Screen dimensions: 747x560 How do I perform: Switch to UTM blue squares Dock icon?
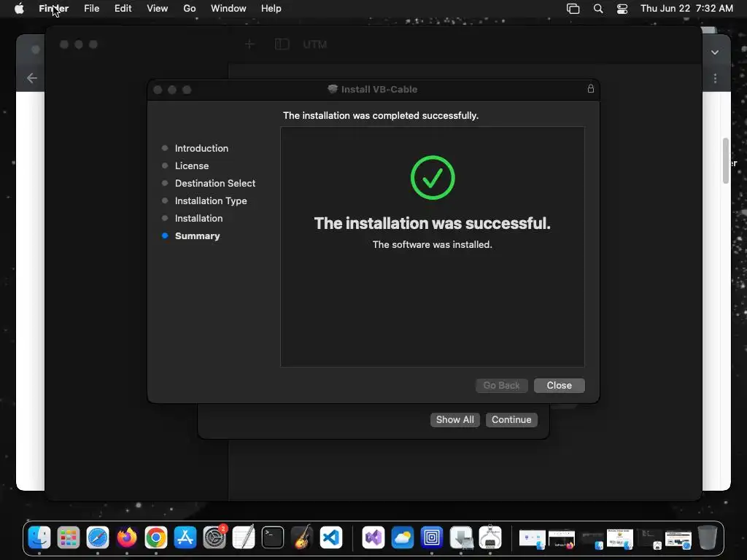(x=432, y=537)
